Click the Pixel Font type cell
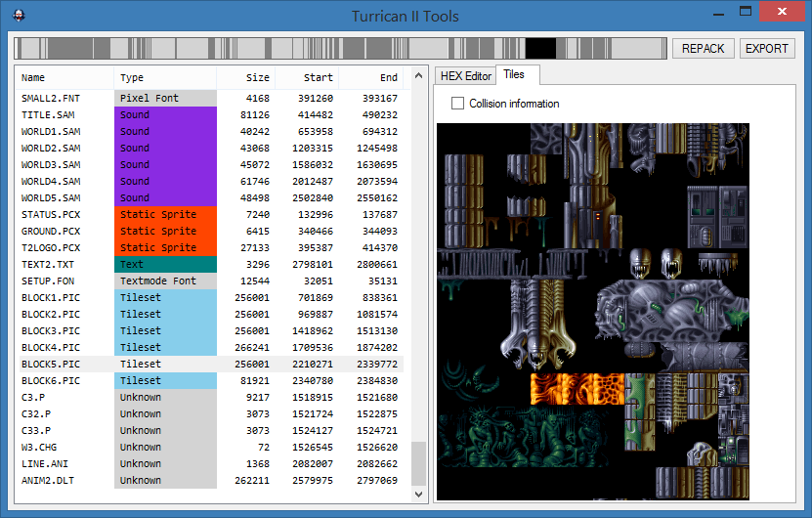This screenshot has width=812, height=518. pos(165,98)
